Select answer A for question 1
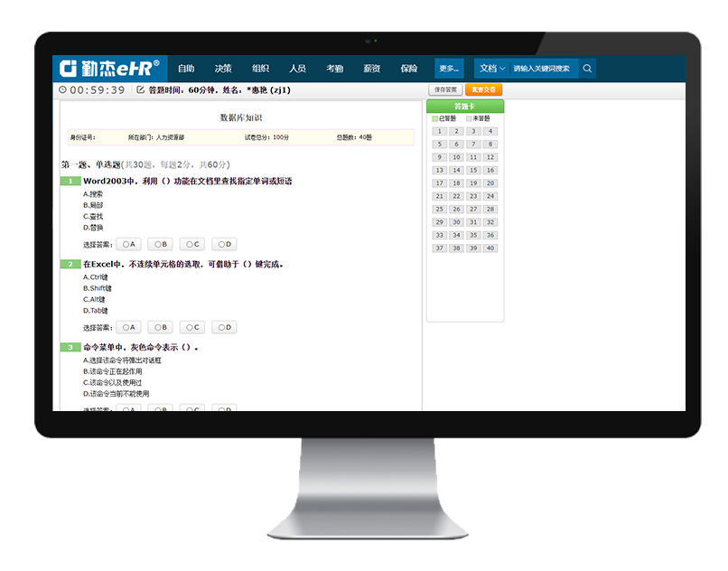Viewport: 728px width, 571px height. click(x=128, y=244)
